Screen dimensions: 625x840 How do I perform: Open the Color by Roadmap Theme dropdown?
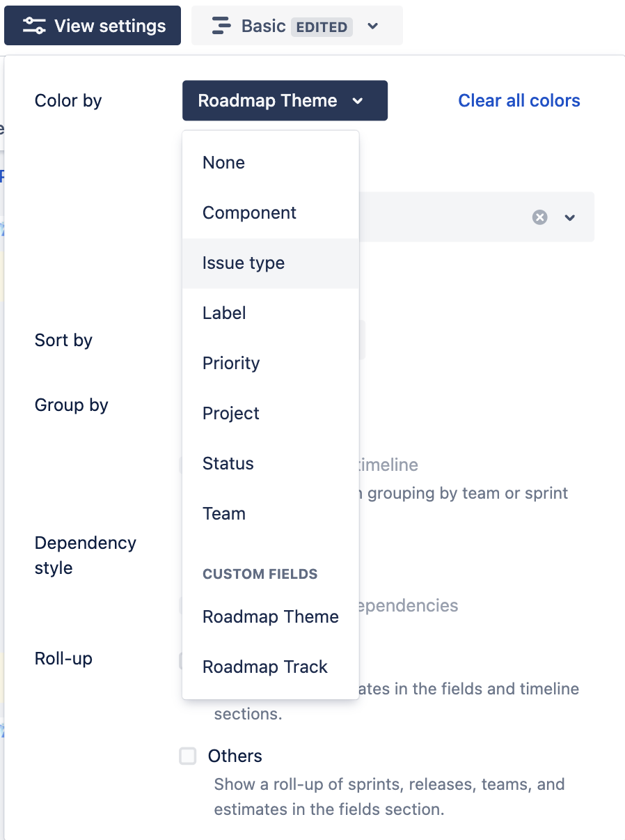pos(284,100)
